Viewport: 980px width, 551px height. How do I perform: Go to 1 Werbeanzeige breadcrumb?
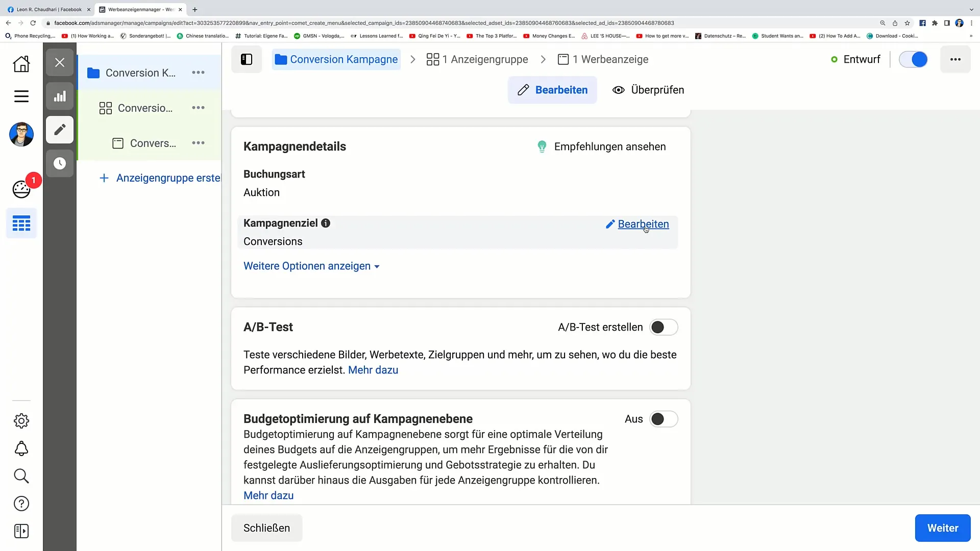point(603,59)
